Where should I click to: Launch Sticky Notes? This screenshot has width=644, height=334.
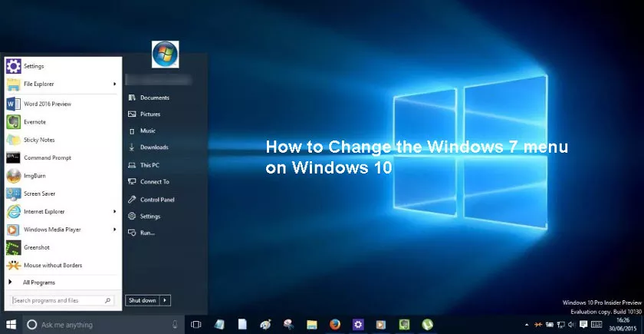click(x=63, y=140)
